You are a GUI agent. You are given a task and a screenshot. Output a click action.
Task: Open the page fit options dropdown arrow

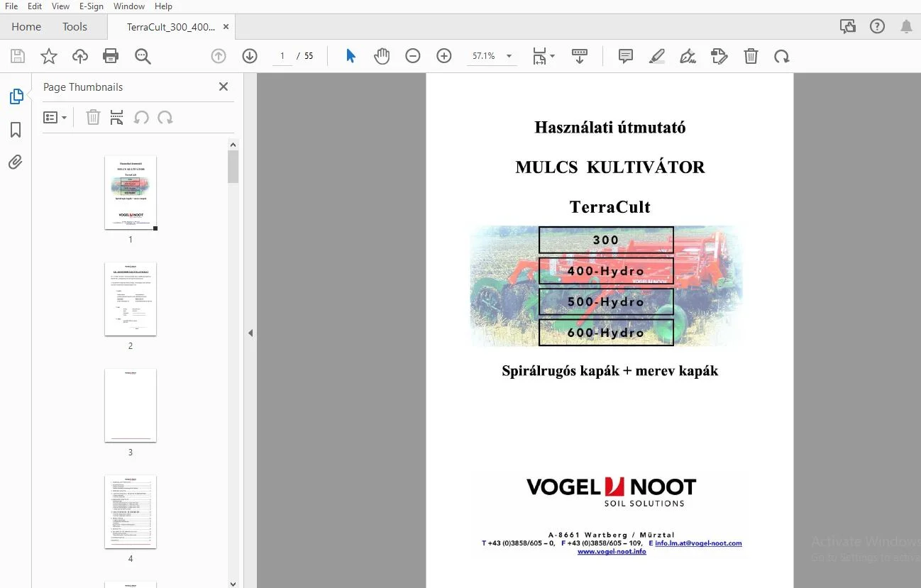[553, 56]
